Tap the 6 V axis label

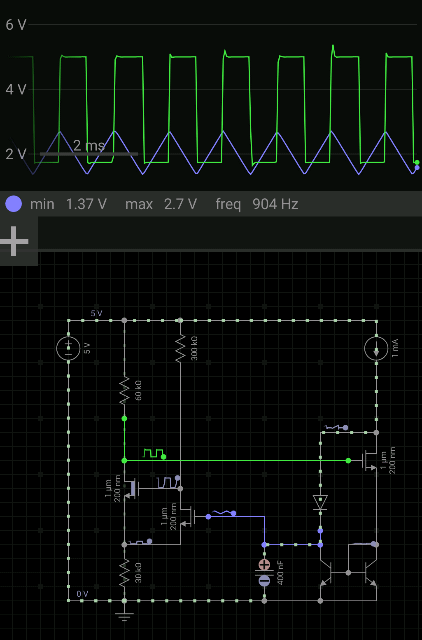[16, 25]
